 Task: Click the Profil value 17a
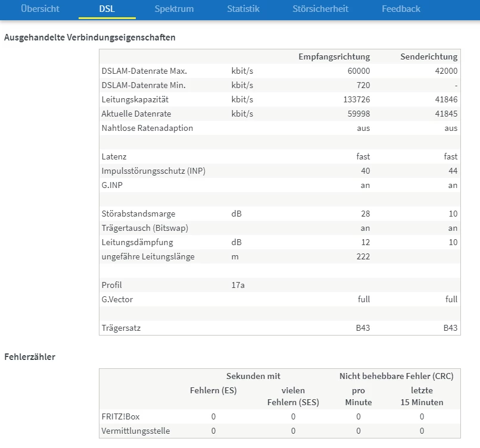(238, 285)
